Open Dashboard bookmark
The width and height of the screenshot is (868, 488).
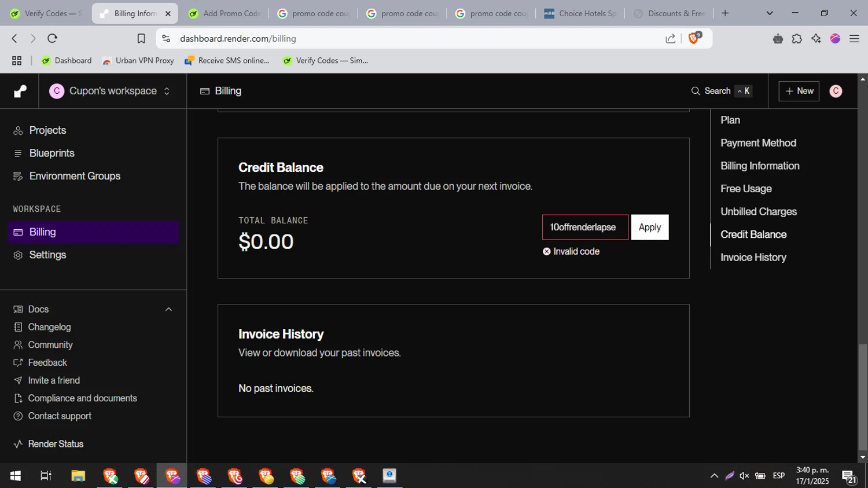[x=67, y=61]
